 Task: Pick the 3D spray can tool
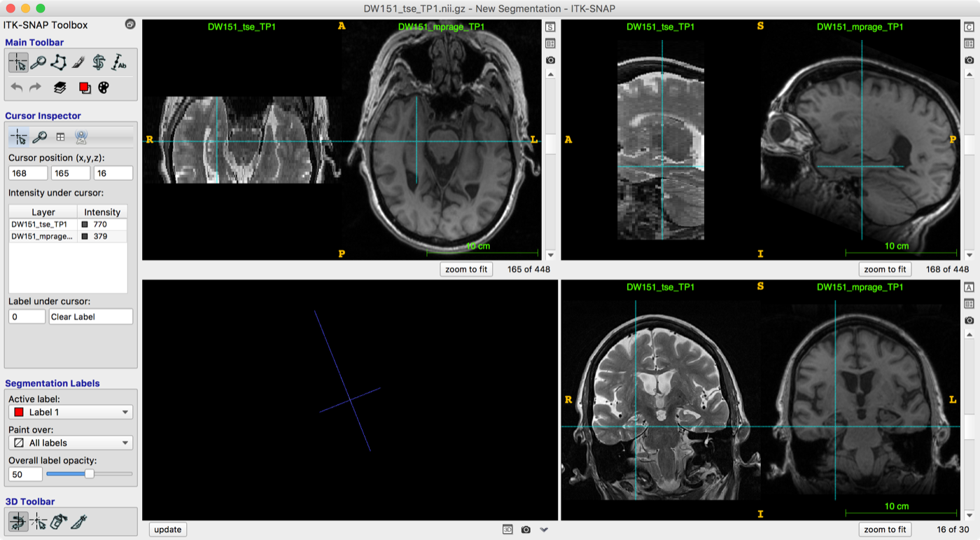click(x=59, y=521)
